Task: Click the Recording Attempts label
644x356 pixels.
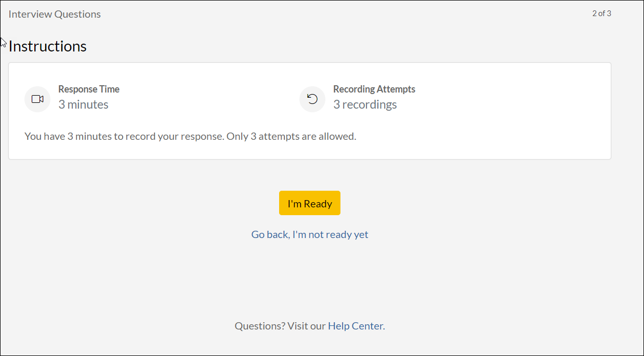Action: pos(374,89)
